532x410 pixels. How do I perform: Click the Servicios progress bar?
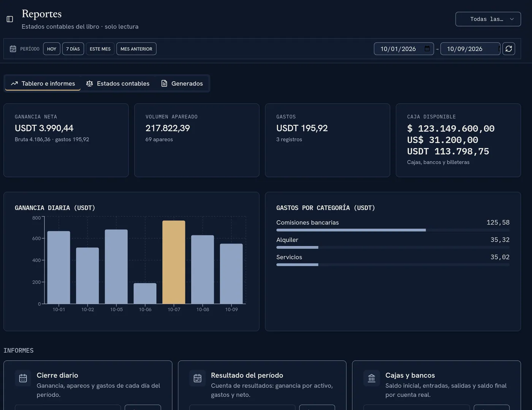[x=393, y=264]
